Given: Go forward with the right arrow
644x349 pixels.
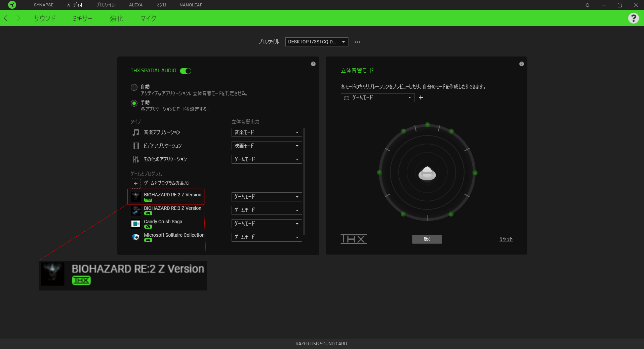Looking at the screenshot, I should pyautogui.click(x=18, y=18).
